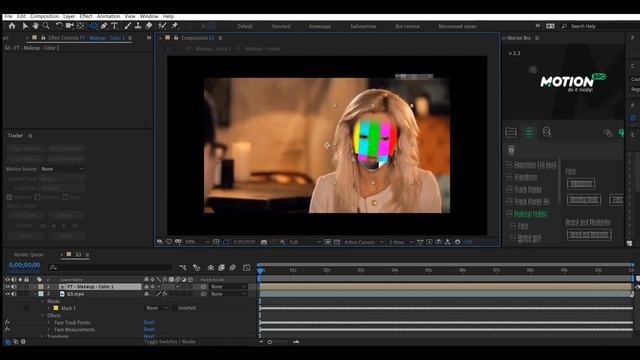Open the composition mini-flowchart icon
This screenshot has width=640, height=360.
tap(183, 268)
